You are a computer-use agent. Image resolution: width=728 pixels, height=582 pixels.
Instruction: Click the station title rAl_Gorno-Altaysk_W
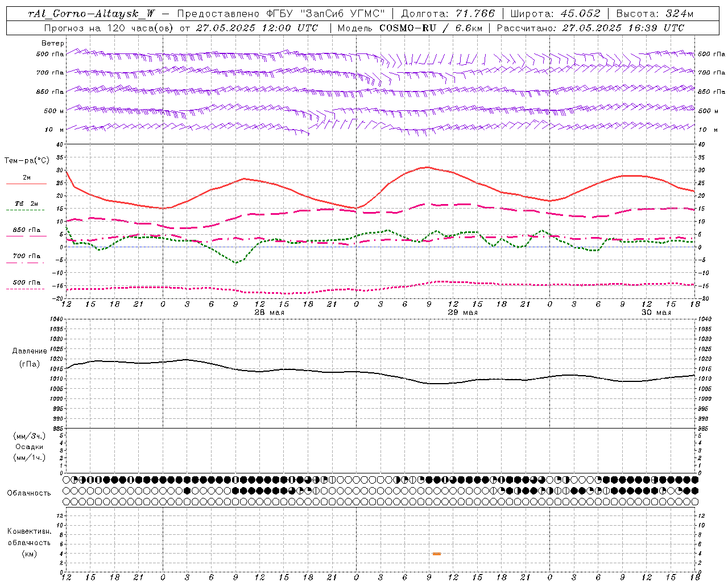[92, 14]
